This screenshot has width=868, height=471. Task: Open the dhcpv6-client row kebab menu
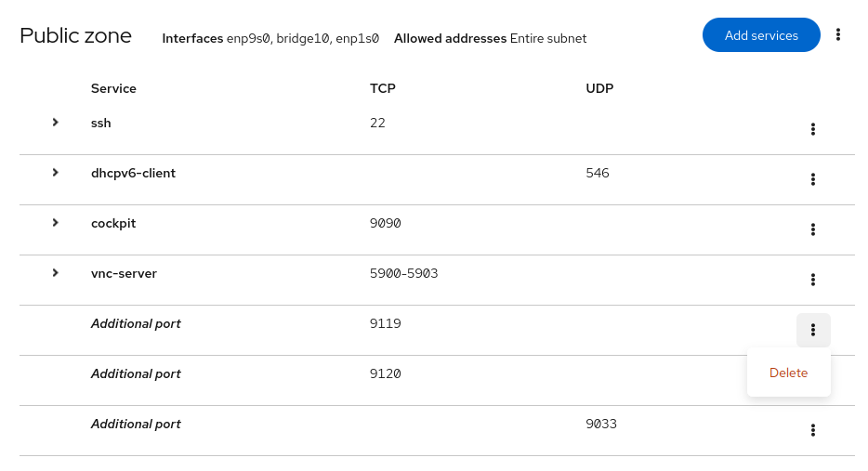coord(813,180)
